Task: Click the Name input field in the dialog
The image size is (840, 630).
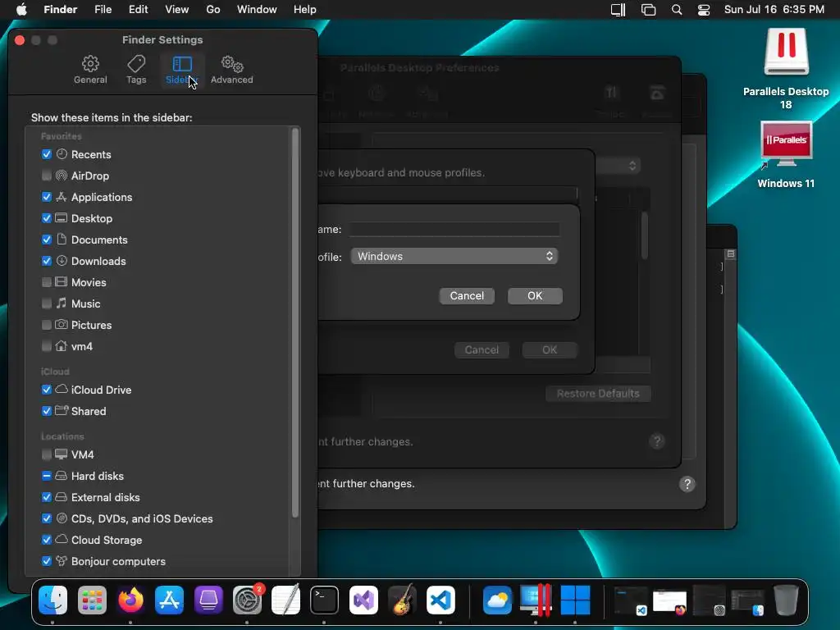Action: [x=454, y=230]
